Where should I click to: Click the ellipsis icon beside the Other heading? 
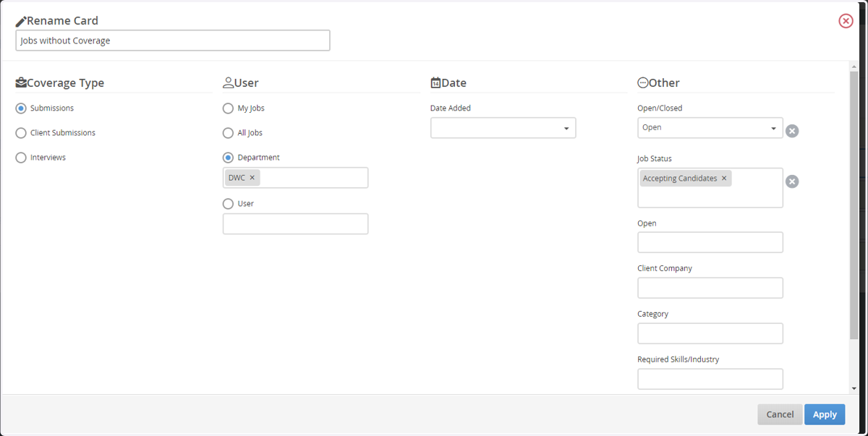click(643, 83)
